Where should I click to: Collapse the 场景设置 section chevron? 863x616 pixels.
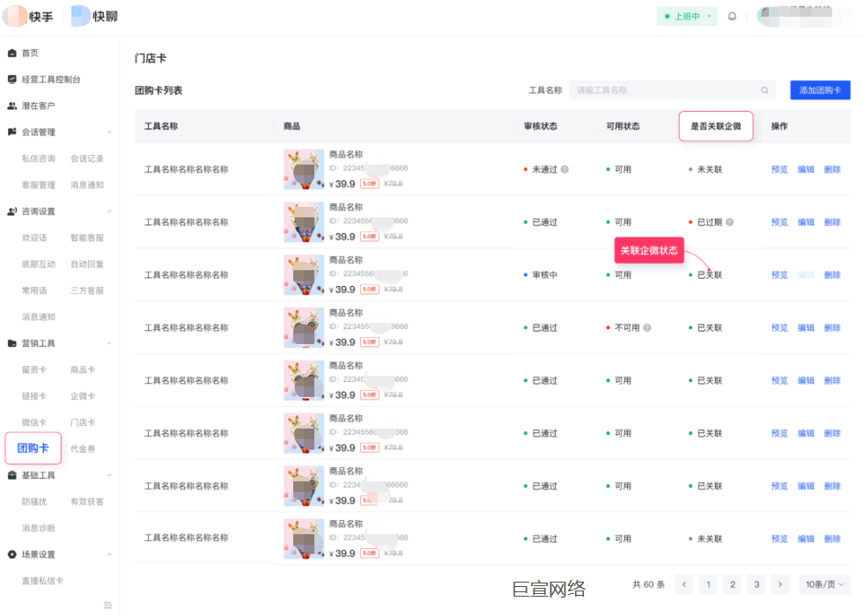(x=109, y=554)
